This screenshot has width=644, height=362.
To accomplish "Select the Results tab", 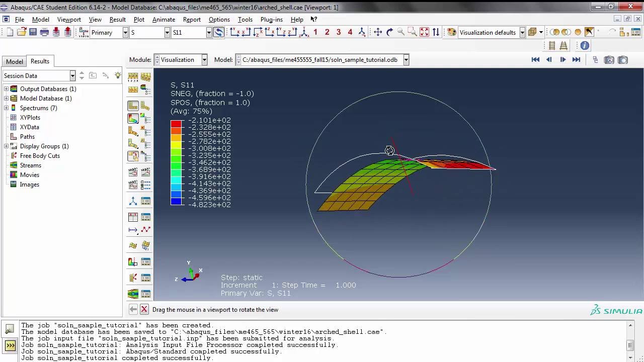I will point(40,61).
